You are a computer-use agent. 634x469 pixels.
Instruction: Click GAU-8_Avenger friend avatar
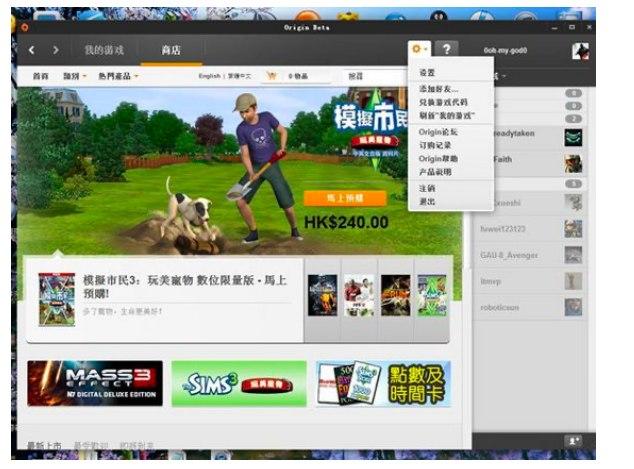point(573,255)
